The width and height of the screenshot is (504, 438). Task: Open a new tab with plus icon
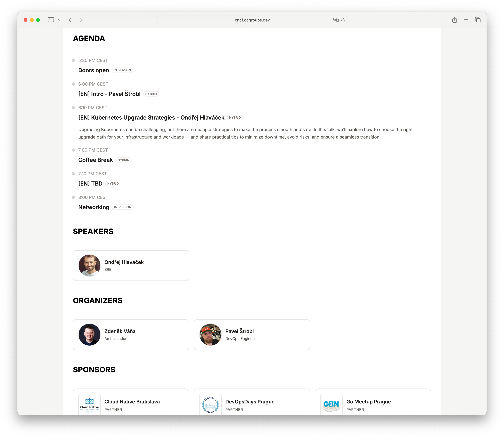[x=466, y=20]
